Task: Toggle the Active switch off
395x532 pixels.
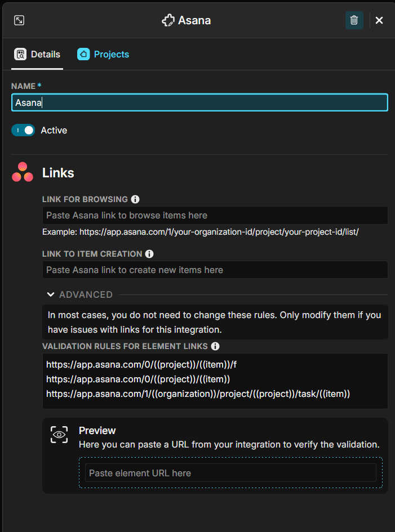Action: coord(23,130)
